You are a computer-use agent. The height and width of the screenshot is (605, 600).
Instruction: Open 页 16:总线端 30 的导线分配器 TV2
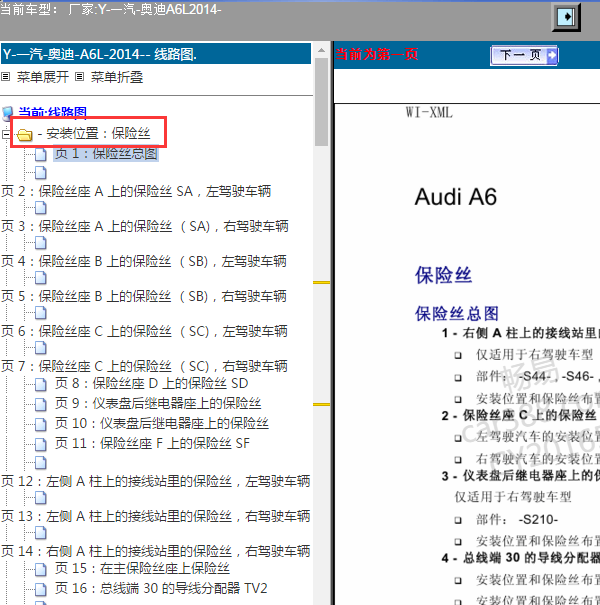[x=161, y=588]
